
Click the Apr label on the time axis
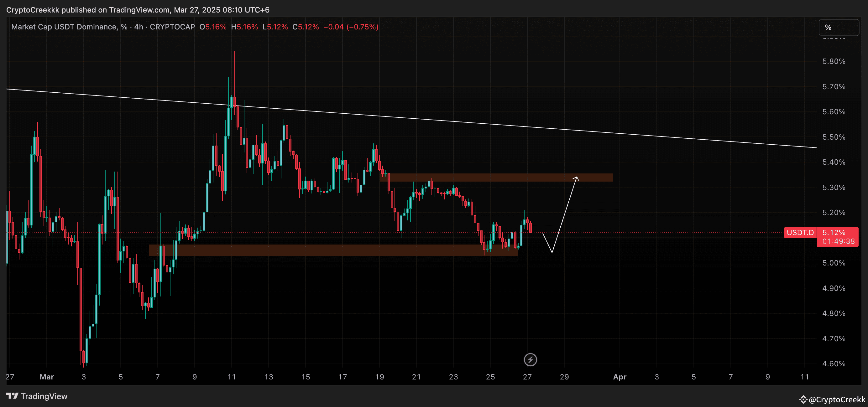(620, 377)
